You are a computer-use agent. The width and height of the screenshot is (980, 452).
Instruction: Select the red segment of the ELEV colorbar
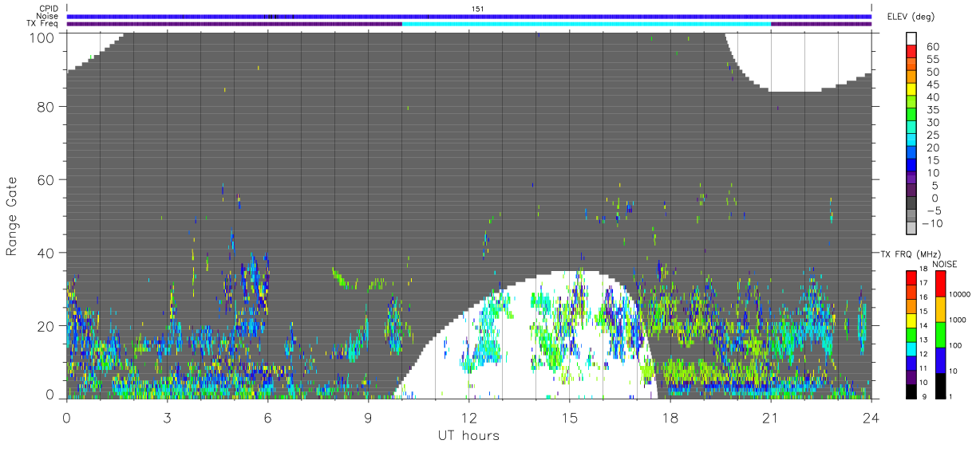(911, 53)
